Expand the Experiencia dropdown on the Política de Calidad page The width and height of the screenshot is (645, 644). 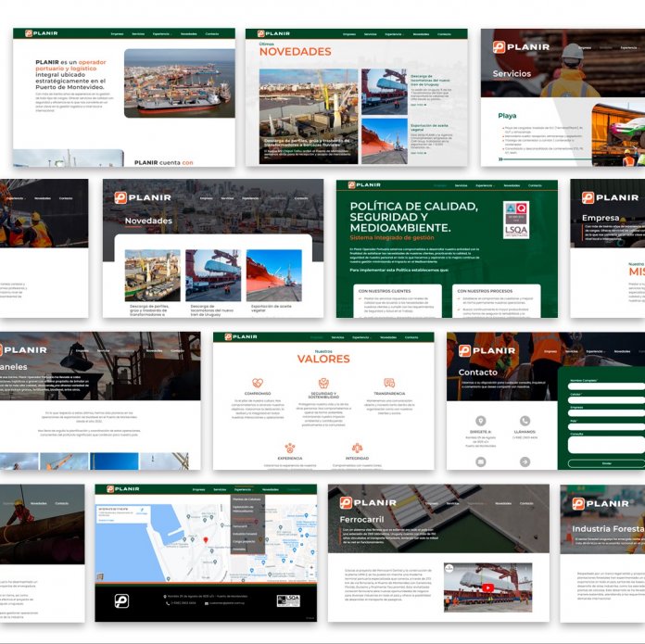[x=485, y=186]
